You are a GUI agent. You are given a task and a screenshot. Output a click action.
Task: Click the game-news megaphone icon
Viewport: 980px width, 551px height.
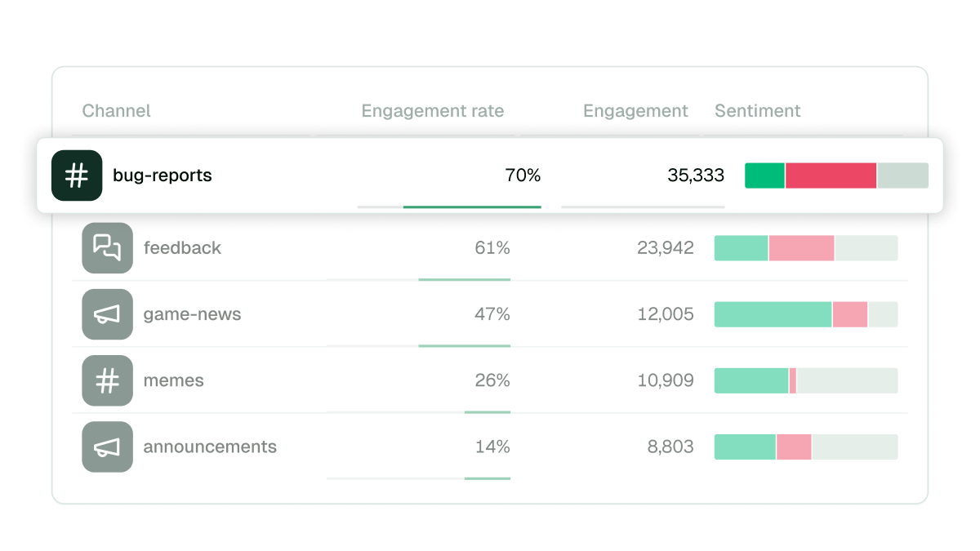tap(107, 314)
